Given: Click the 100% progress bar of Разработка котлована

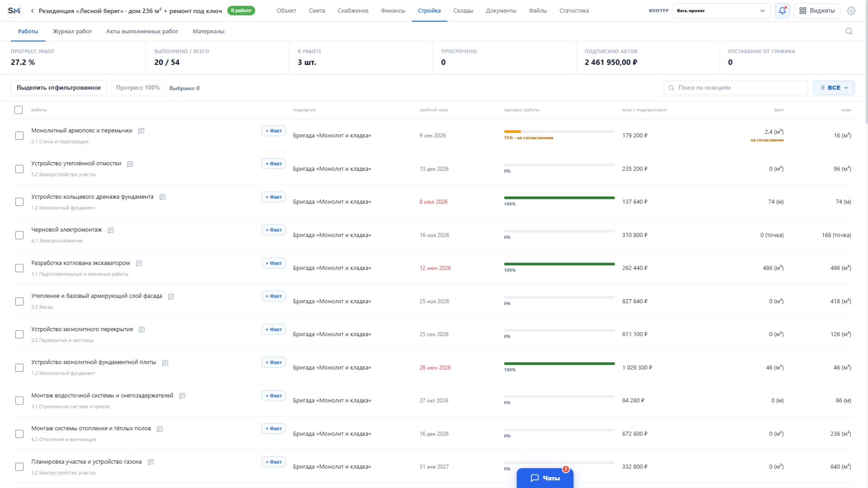Looking at the screenshot, I should pos(559,264).
